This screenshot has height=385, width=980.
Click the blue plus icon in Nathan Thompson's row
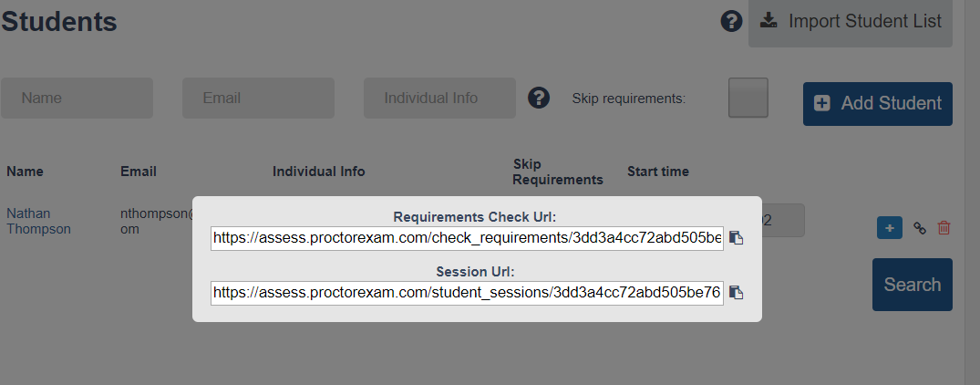pos(890,228)
